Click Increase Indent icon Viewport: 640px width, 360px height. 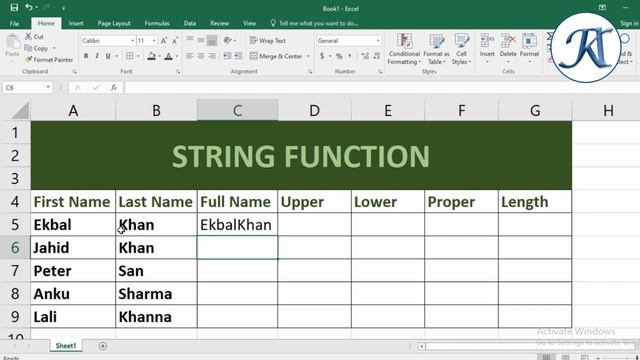click(238, 56)
